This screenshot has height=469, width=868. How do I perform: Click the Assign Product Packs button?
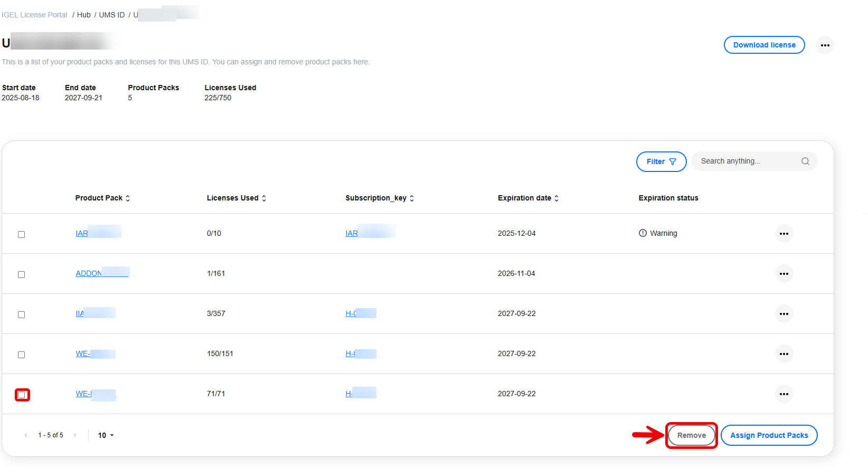(x=769, y=435)
